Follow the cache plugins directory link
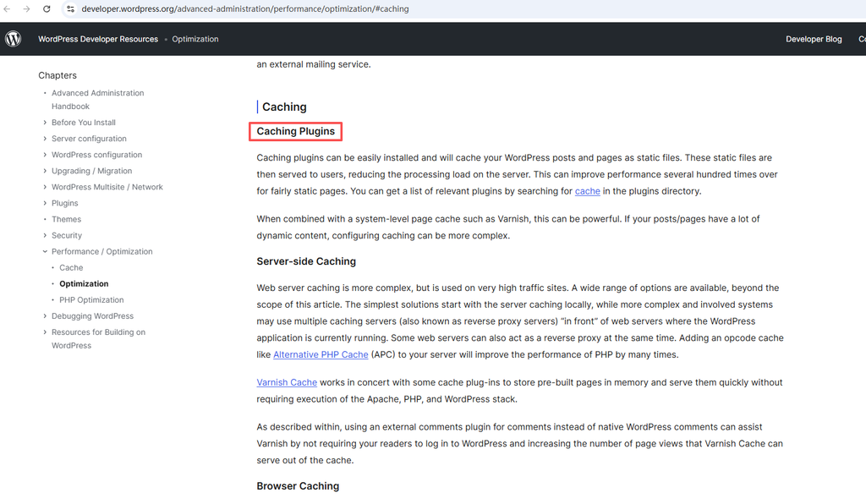The width and height of the screenshot is (866, 504). 587,191
